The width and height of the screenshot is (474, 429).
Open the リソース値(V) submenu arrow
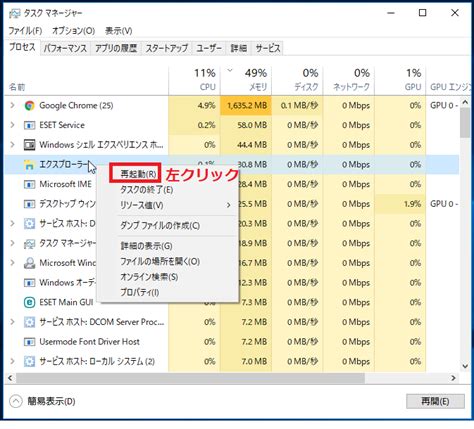tap(229, 205)
